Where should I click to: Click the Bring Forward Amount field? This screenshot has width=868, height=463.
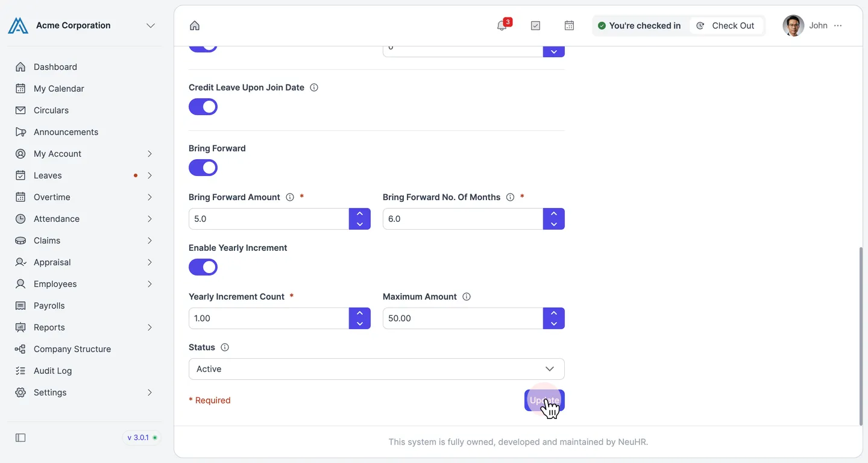click(x=269, y=219)
